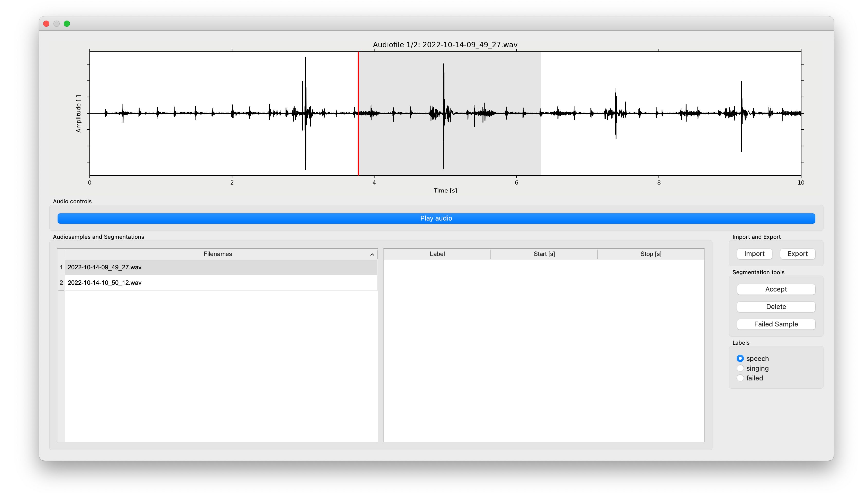The height and width of the screenshot is (493, 868).
Task: Click the Stop [s] column header
Action: tap(651, 254)
